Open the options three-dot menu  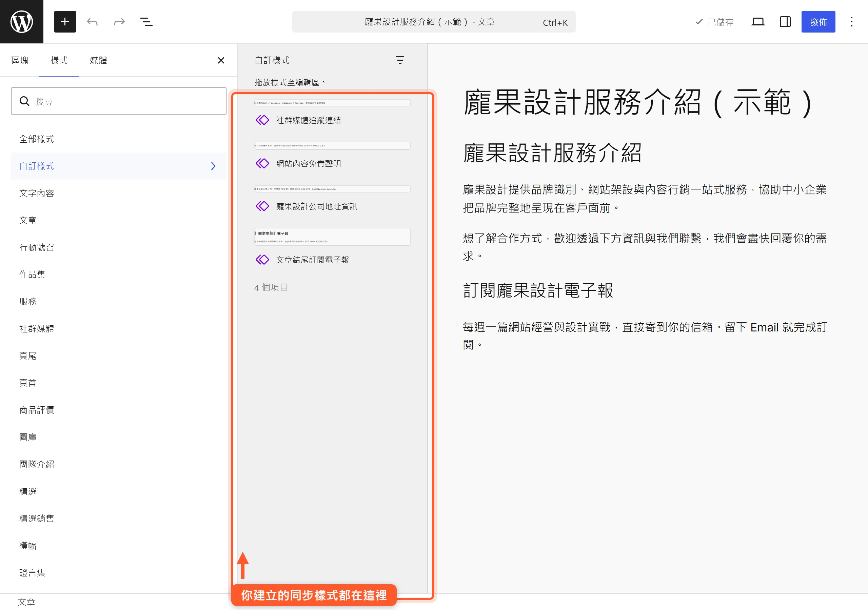pyautogui.click(x=851, y=22)
